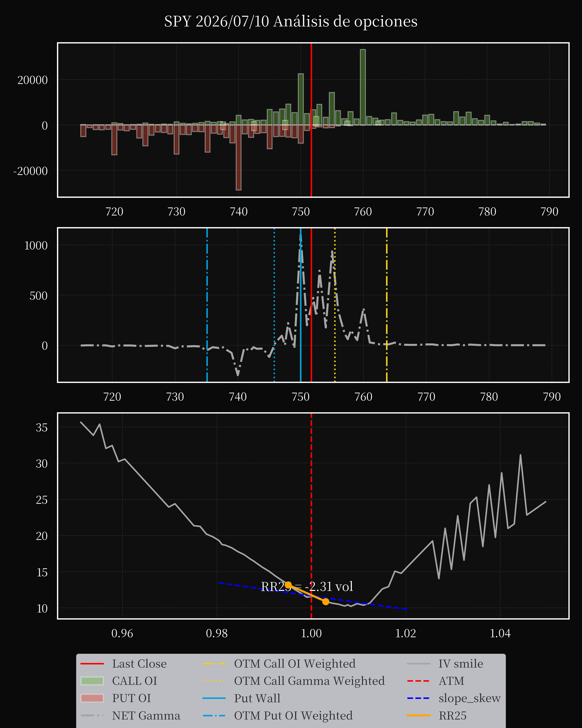Click the 'ATM' legend label
The image size is (582, 728).
click(x=452, y=681)
